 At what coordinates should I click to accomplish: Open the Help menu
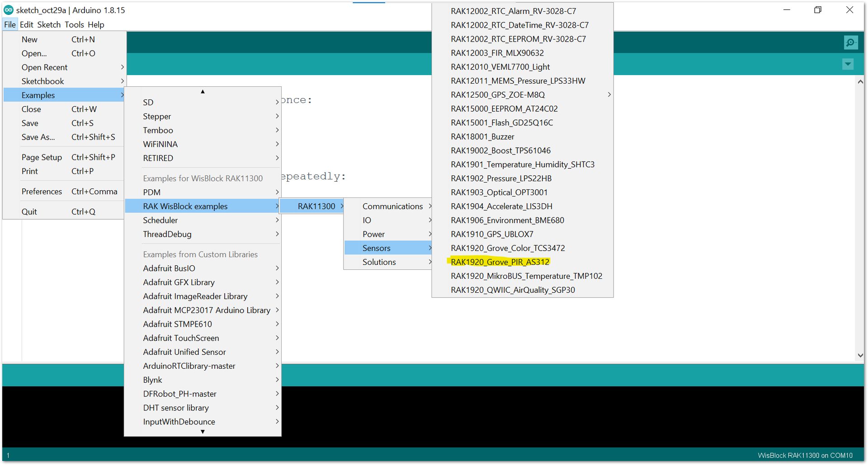pyautogui.click(x=96, y=24)
